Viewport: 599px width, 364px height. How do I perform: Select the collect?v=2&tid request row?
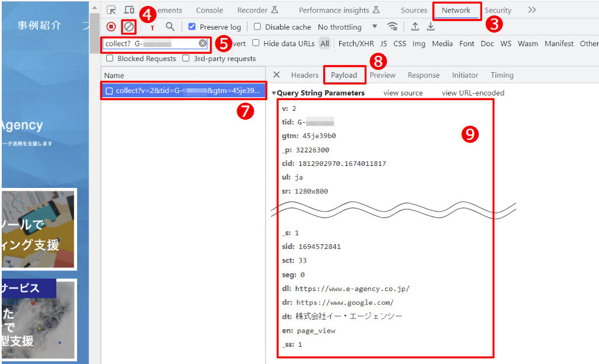click(x=183, y=91)
